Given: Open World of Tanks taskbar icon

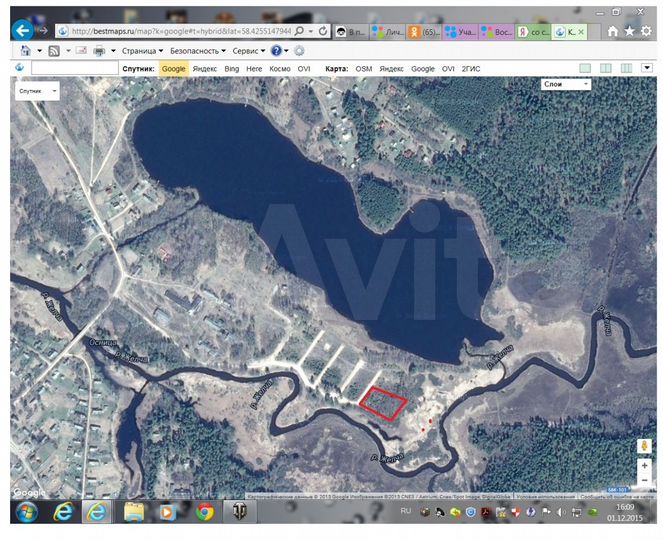Looking at the screenshot, I should (x=239, y=512).
